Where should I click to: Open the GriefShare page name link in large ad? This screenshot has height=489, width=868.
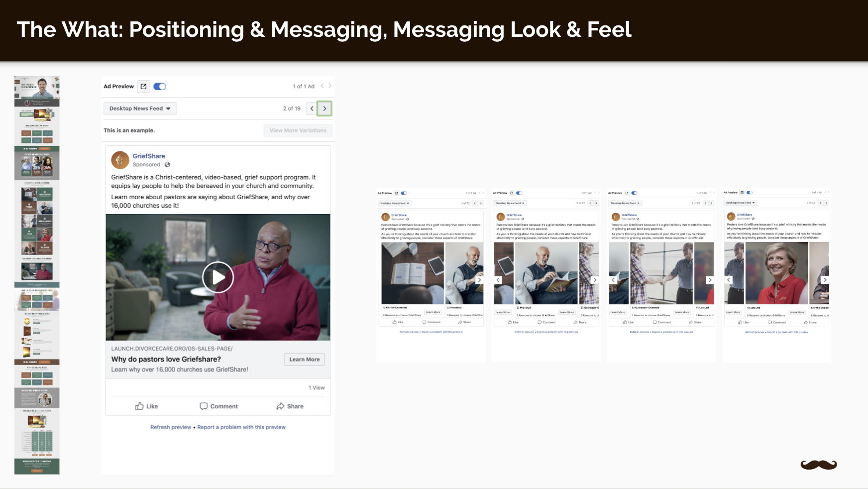click(149, 156)
